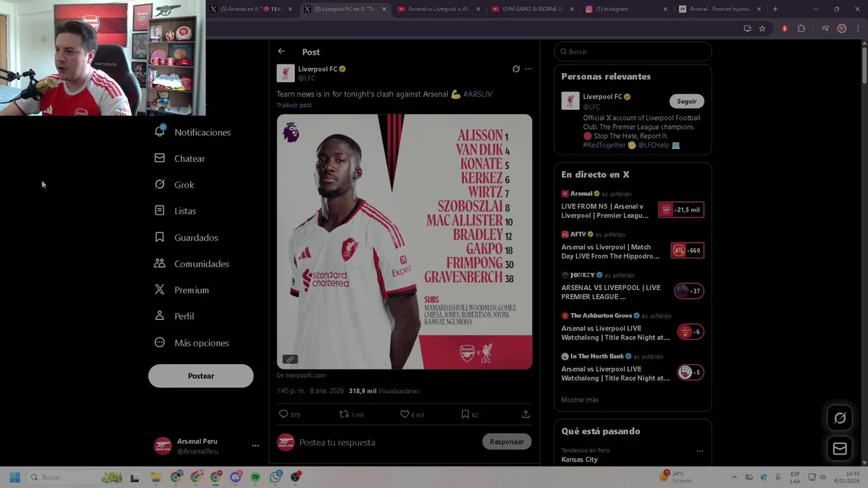Screen dimensions: 868x488
Task: Click install app icon in address bar
Action: tap(747, 28)
